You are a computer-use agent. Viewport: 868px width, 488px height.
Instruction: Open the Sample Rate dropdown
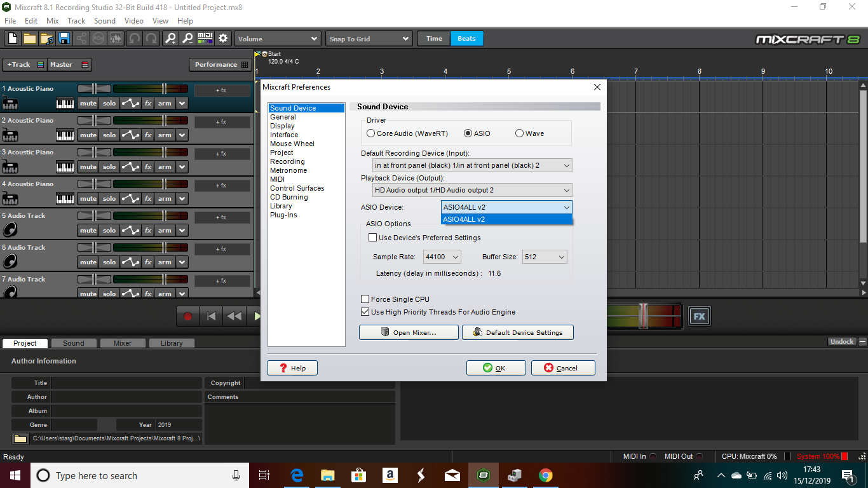[x=442, y=257]
